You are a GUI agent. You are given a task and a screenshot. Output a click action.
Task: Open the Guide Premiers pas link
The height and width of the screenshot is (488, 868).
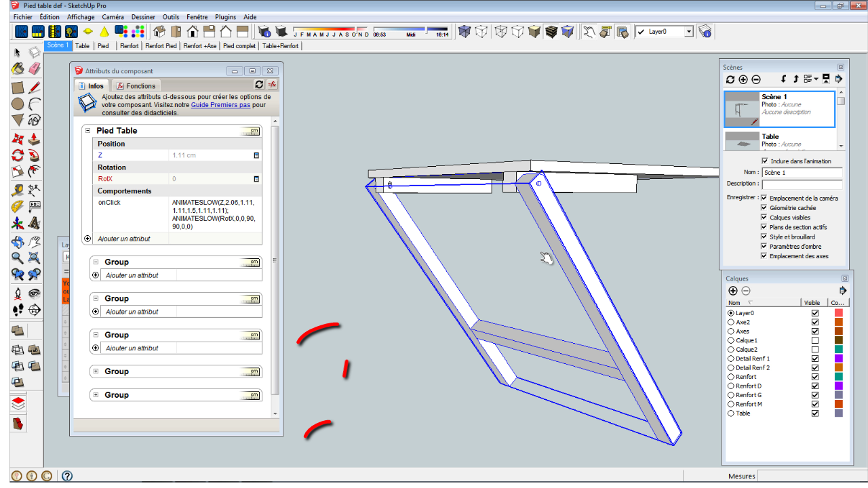point(220,105)
